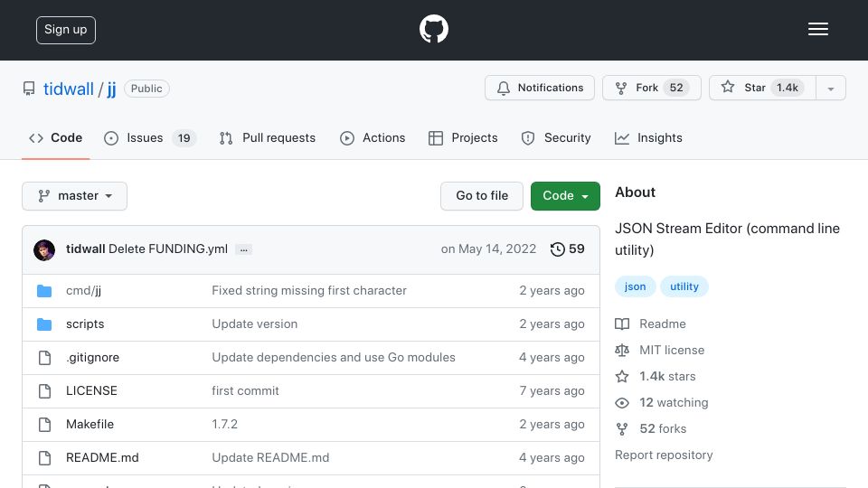This screenshot has width=868, height=488.
Task: Click the GitHub Octocat logo
Action: click(x=433, y=29)
